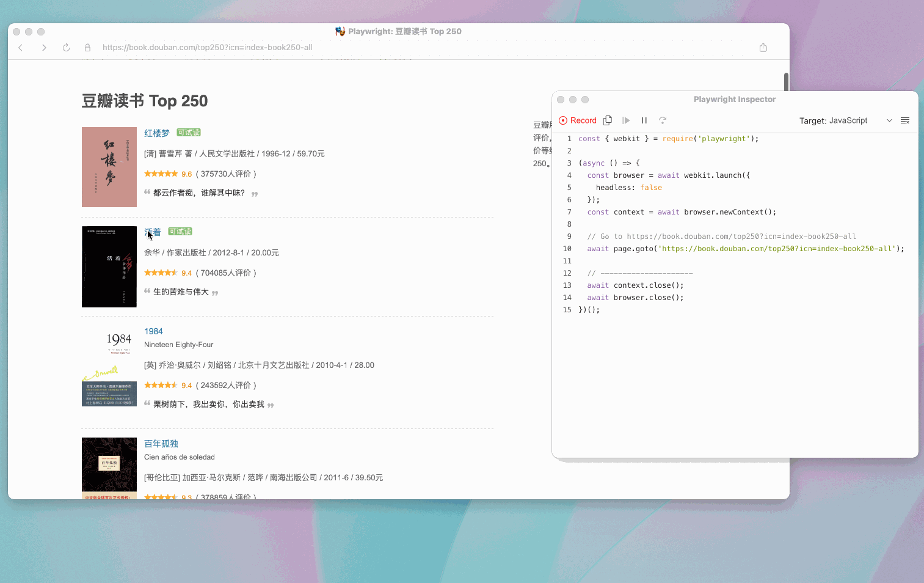Toggle Record in the Playwright Inspector
The width and height of the screenshot is (924, 583).
[577, 120]
